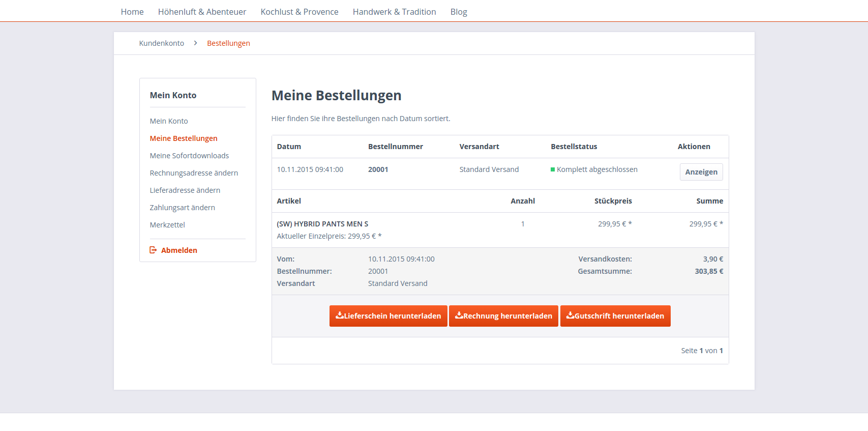Image resolution: width=868 pixels, height=431 pixels.
Task: Click the Bestellnummer column header
Action: (x=396, y=147)
